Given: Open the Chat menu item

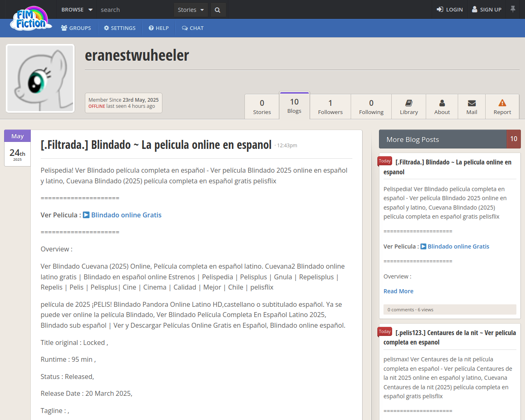Looking at the screenshot, I should pyautogui.click(x=193, y=28).
